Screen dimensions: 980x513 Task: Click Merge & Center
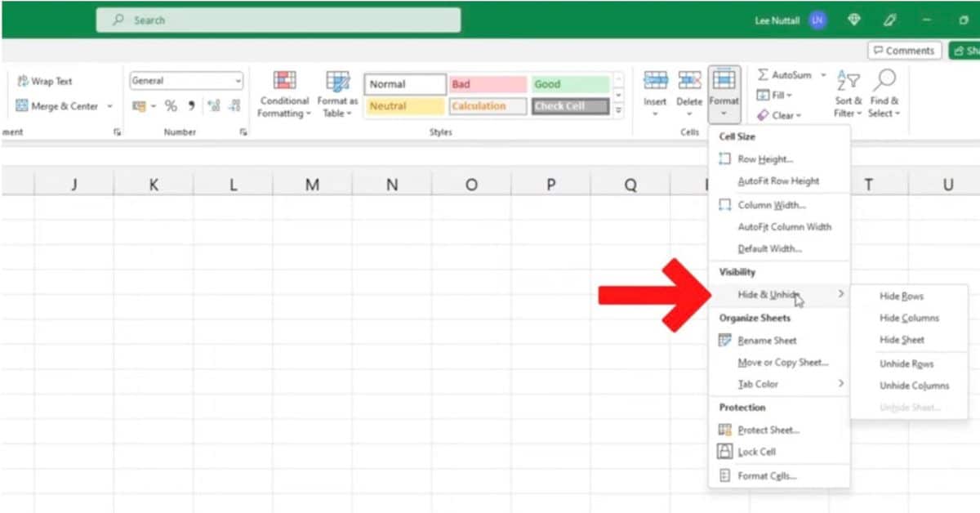point(56,106)
